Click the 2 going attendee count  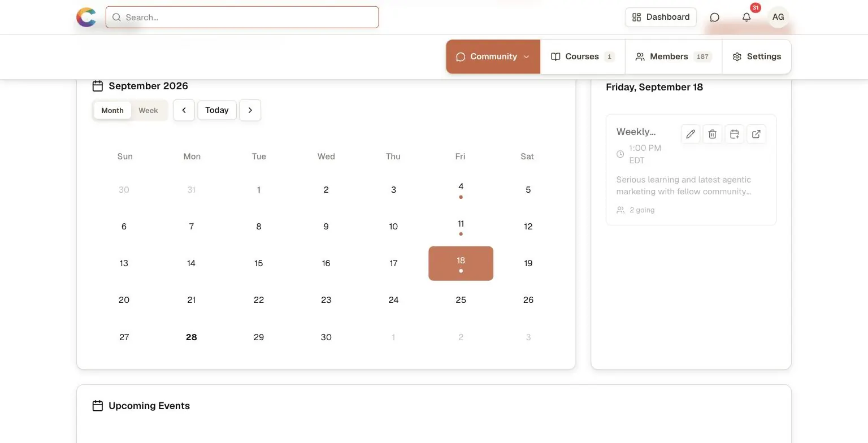[636, 210]
